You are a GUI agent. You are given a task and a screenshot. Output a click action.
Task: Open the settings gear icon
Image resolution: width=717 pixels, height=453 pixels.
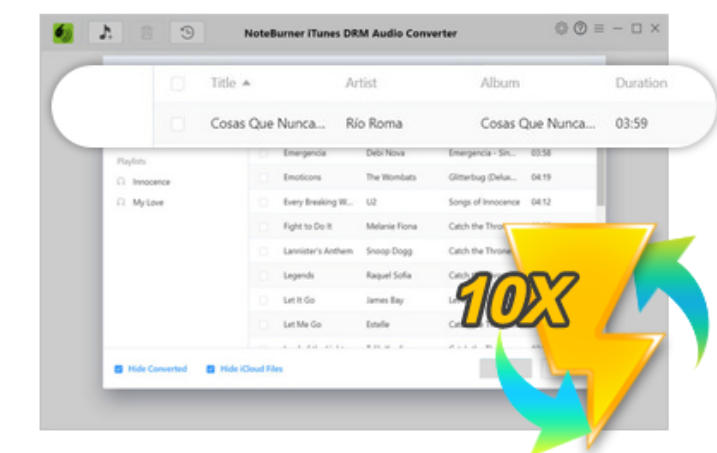[561, 29]
